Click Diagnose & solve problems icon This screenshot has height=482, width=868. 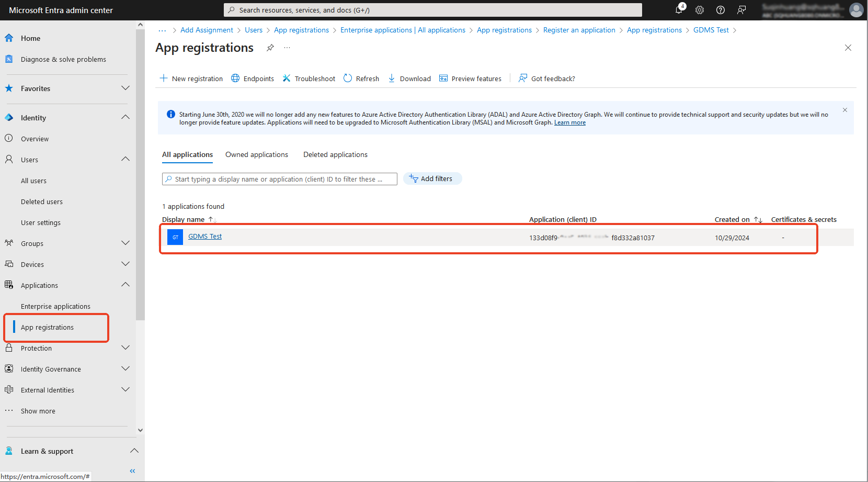9,59
